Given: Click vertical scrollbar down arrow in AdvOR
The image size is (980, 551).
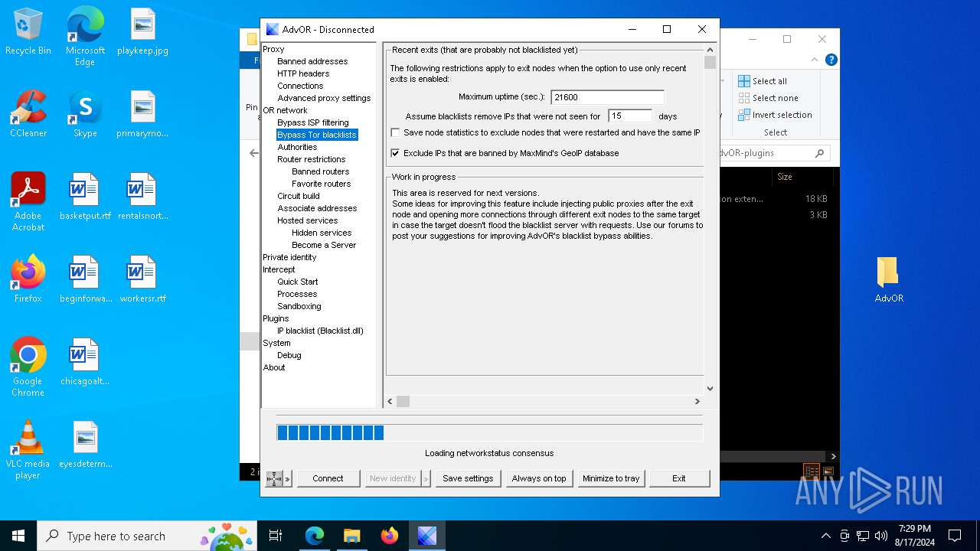Looking at the screenshot, I should click(710, 388).
